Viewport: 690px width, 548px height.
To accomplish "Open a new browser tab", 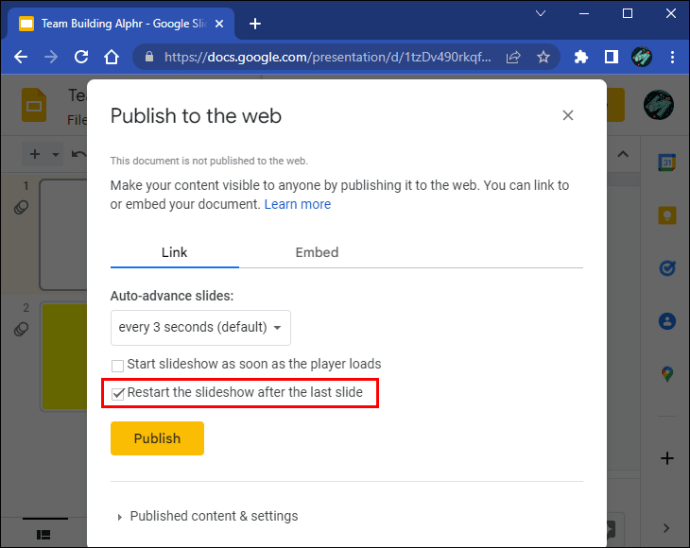I will (255, 24).
